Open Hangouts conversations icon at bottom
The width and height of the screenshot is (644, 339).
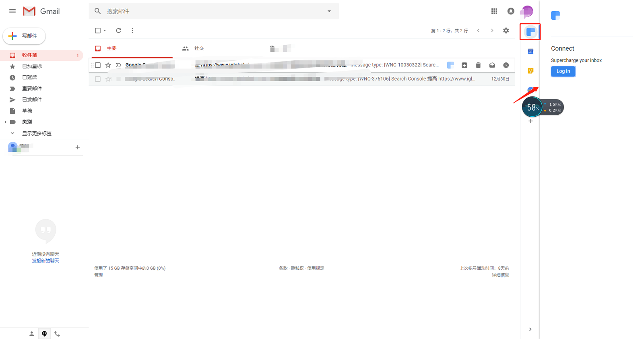click(44, 334)
